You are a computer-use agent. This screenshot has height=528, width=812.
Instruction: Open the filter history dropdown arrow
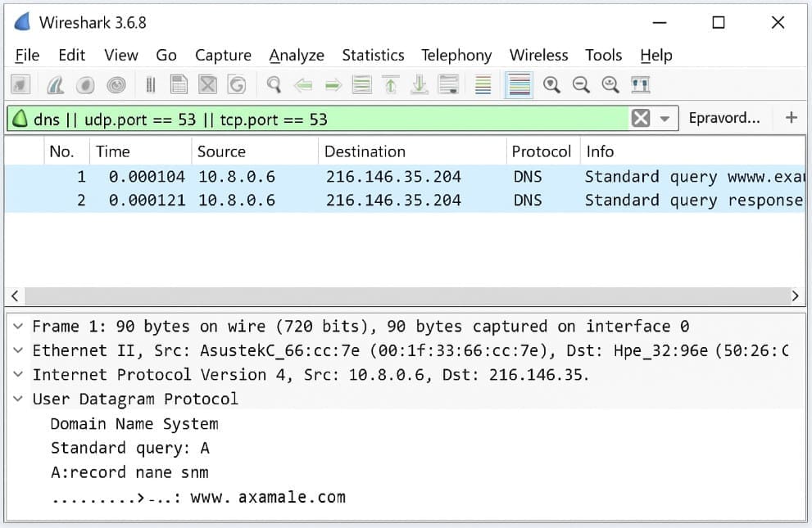[x=665, y=119]
